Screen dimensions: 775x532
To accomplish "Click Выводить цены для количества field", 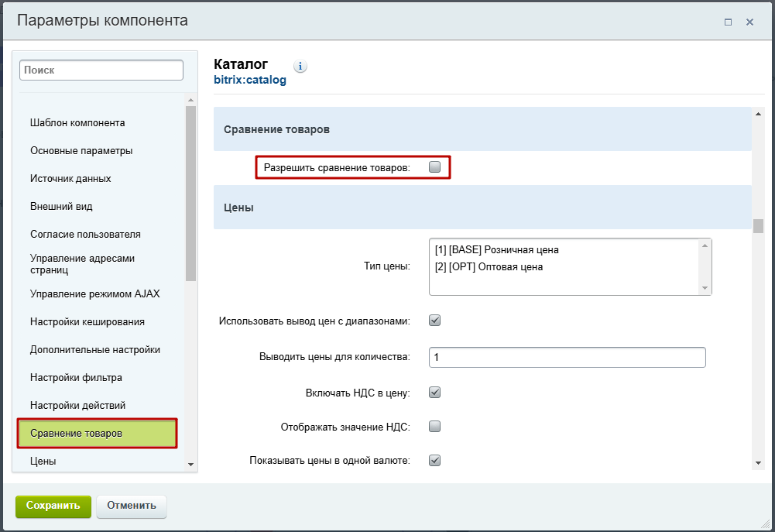I will point(568,358).
